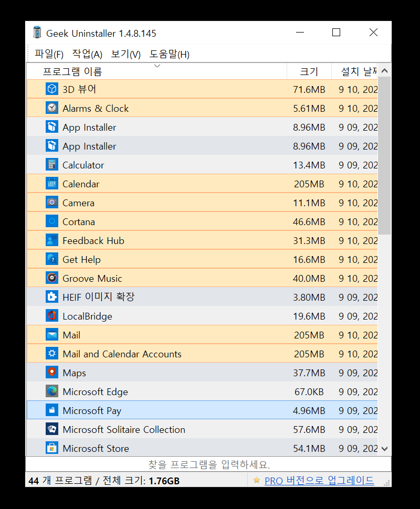Click the Feedback Hub icon

click(x=52, y=240)
